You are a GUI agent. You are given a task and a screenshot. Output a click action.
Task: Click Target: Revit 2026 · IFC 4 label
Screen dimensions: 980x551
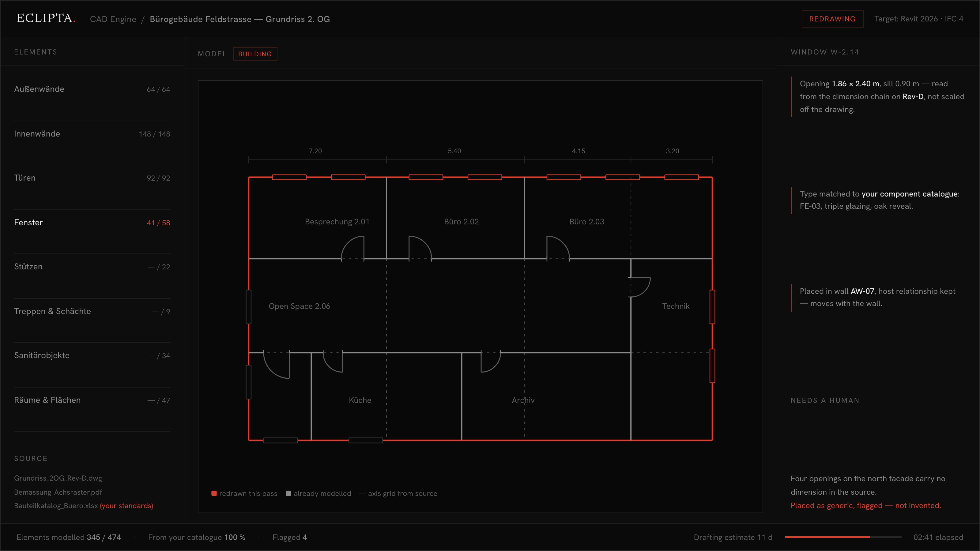point(919,19)
